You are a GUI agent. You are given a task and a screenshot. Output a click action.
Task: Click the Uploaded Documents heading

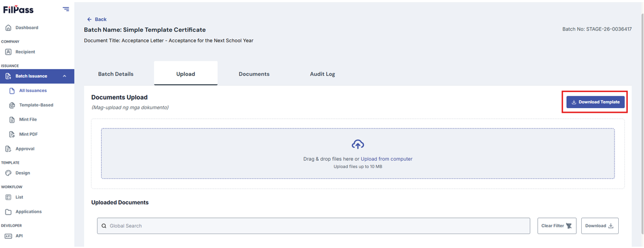(120, 202)
